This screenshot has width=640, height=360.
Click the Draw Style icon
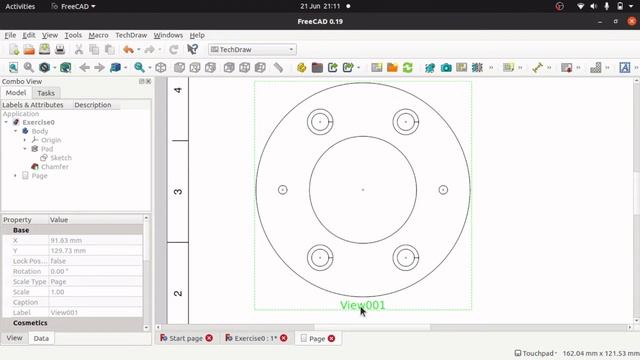(x=44, y=67)
